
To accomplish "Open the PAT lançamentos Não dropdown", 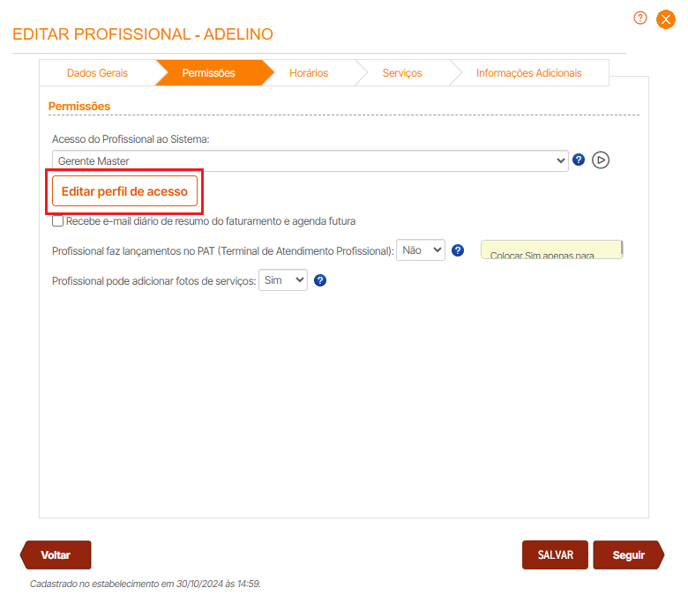I will (420, 251).
